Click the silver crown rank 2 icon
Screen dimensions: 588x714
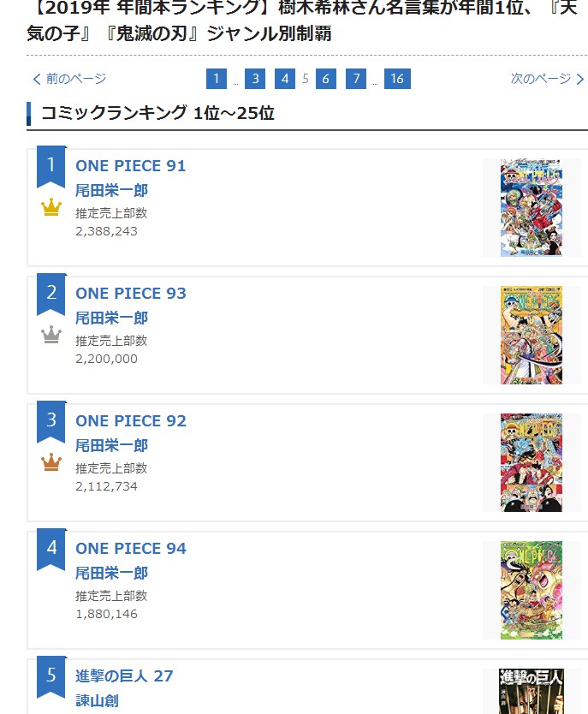click(x=51, y=336)
